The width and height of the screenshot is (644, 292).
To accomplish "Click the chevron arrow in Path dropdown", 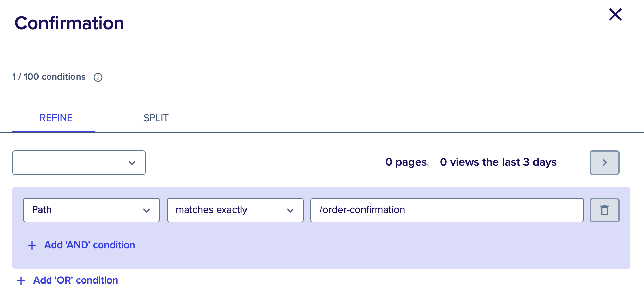I will 147,211.
